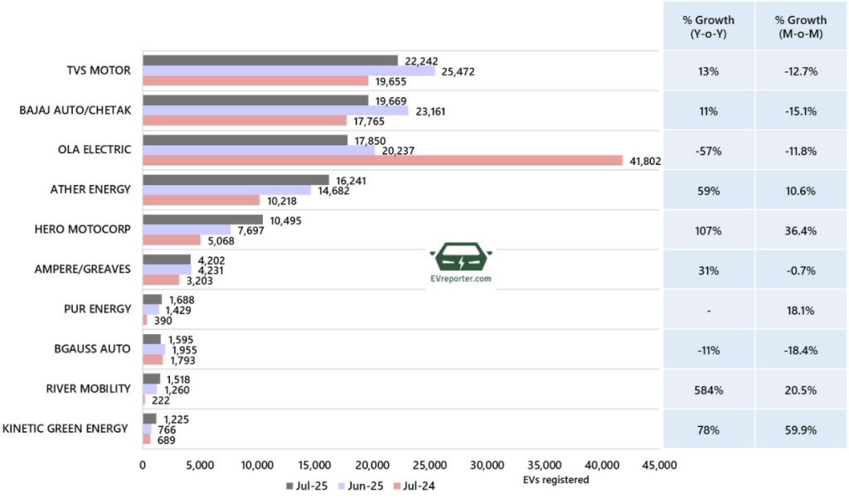Click the -15.1% M-o-M cell

pyautogui.click(x=801, y=112)
